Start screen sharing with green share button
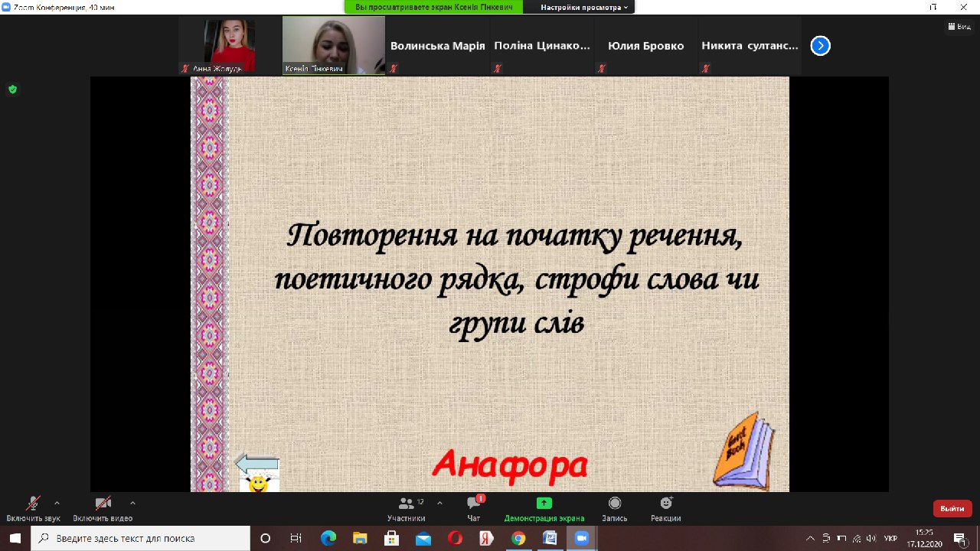The image size is (980, 551). (544, 504)
